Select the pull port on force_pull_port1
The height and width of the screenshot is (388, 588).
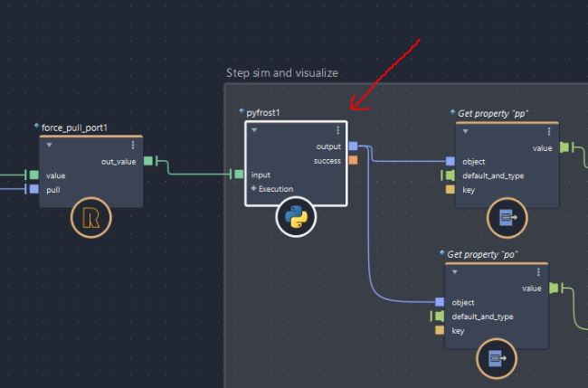point(33,189)
